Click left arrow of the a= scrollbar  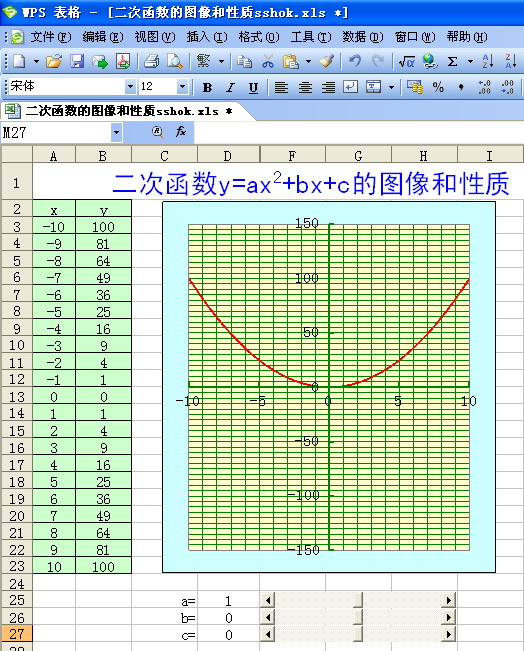tap(268, 600)
